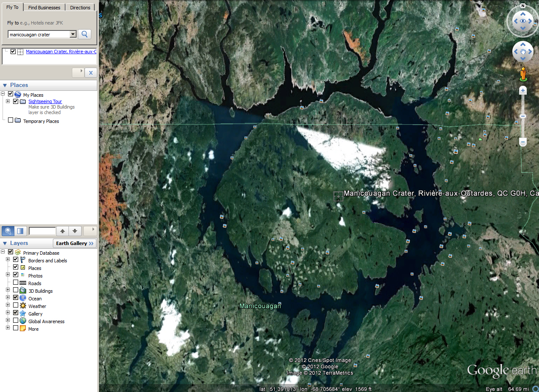The height and width of the screenshot is (392, 539).
Task: Enable the Roads layer checkbox
Action: point(16,283)
